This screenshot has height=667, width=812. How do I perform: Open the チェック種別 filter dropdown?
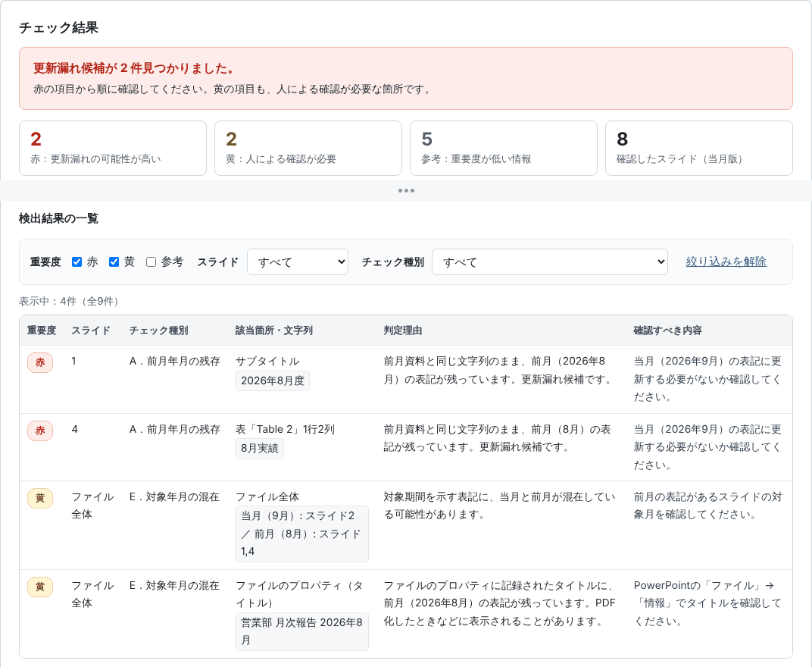click(549, 261)
